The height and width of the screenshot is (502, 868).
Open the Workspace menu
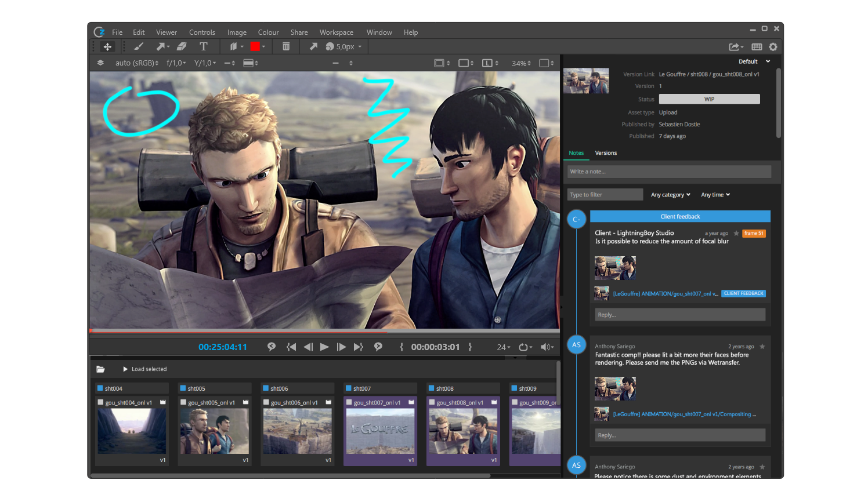[337, 32]
